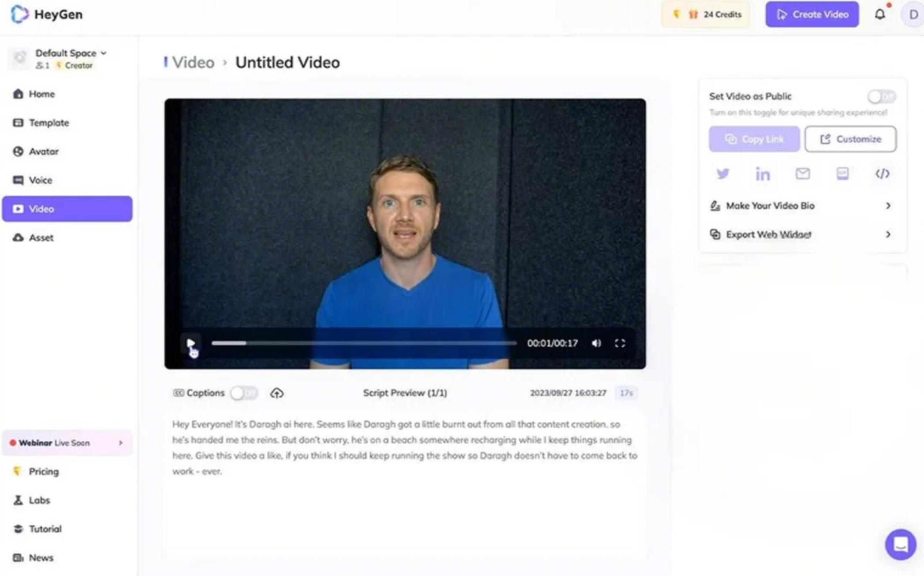Share the video on LinkedIn
Screen dimensions: 924x576
coord(763,174)
